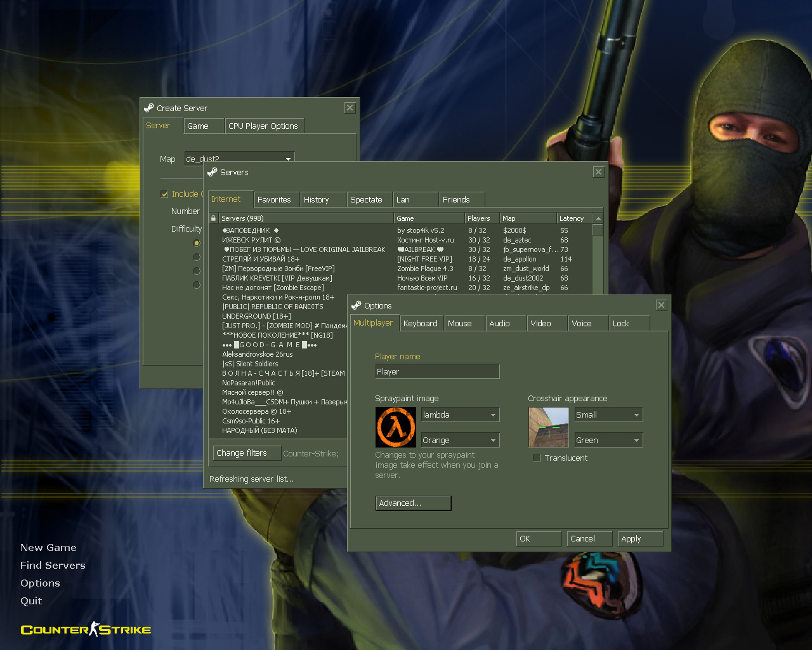Open the Keyboard options tab
Screen dimensions: 812x650
pos(421,323)
